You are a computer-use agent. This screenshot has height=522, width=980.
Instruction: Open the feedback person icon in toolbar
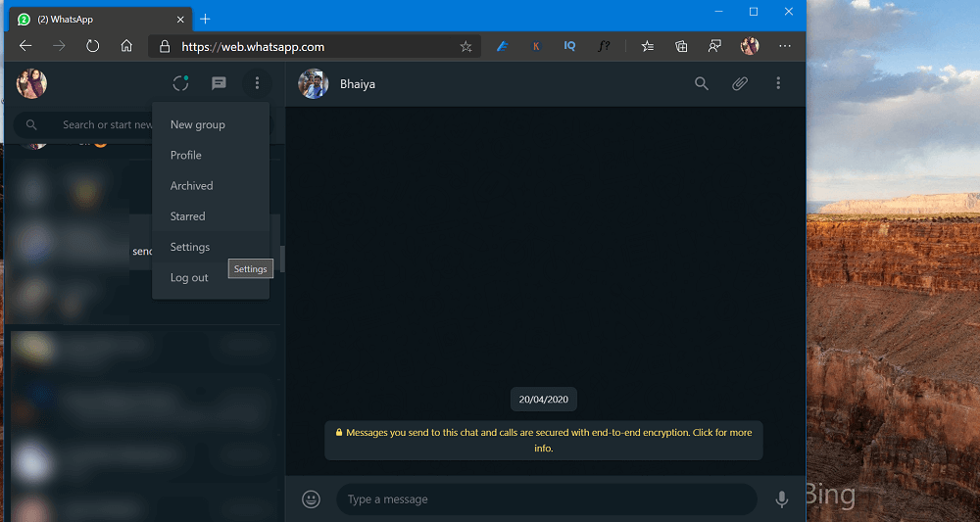[x=714, y=46]
